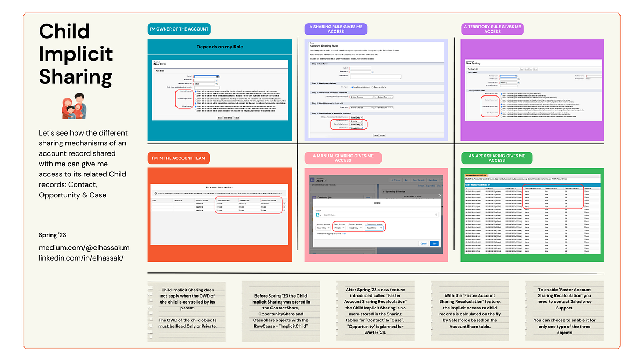
Task: Click the X icon on the Share dialog
Action: 440,195
